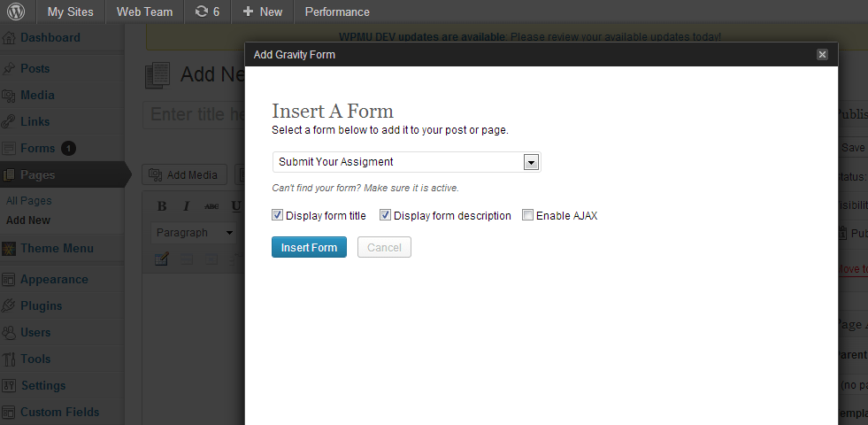Image resolution: width=868 pixels, height=425 pixels.
Task: Uncheck Display form title checkbox
Action: coord(277,215)
